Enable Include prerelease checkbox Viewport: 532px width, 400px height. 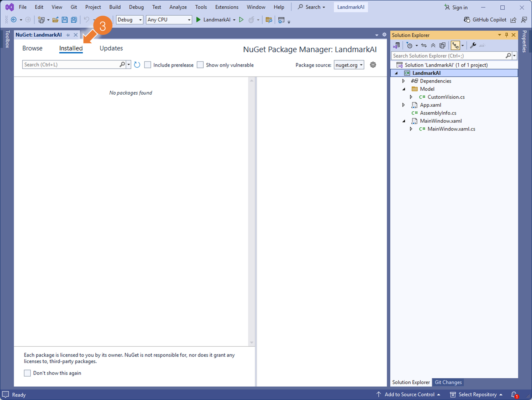pos(148,65)
